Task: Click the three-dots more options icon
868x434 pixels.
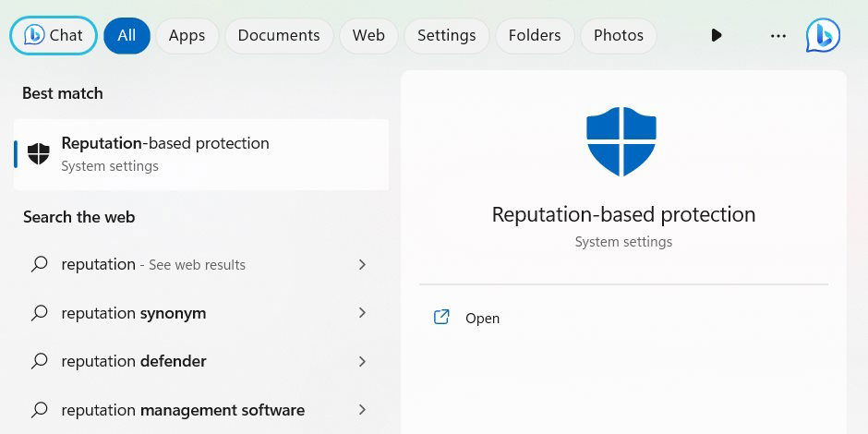Action: (778, 36)
